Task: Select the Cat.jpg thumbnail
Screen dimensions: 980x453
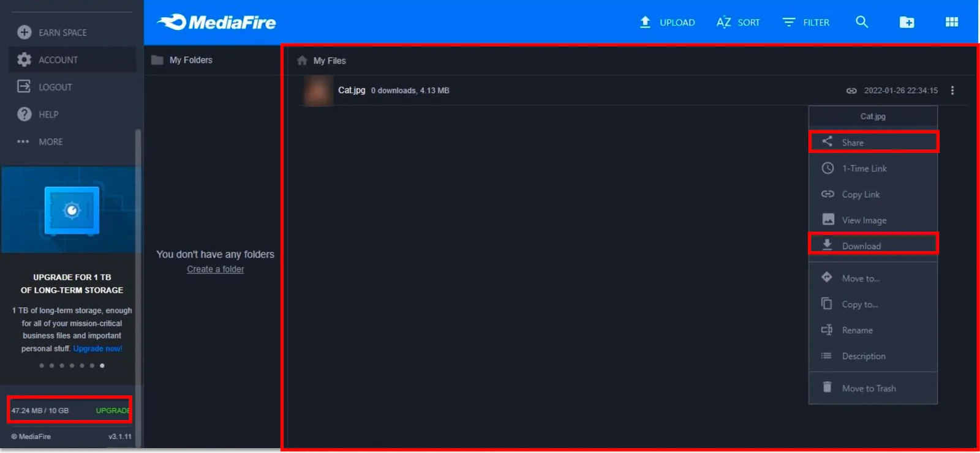Action: [318, 91]
